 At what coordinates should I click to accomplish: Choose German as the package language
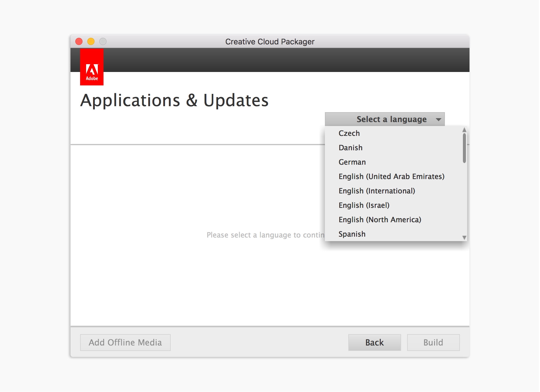pyautogui.click(x=352, y=162)
